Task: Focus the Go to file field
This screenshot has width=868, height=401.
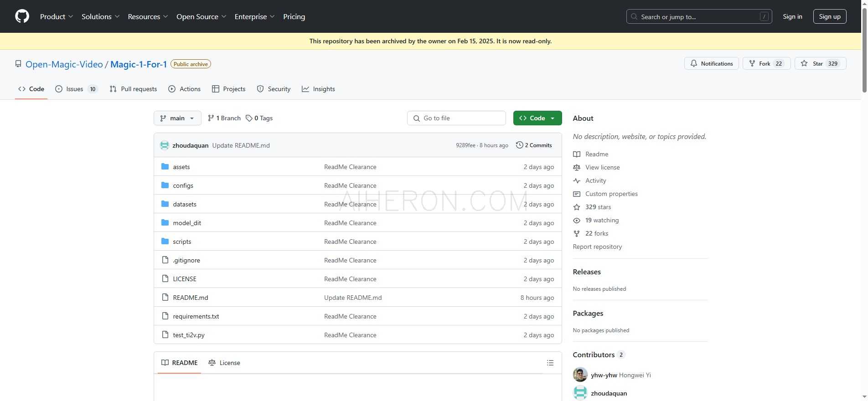Action: tap(456, 118)
